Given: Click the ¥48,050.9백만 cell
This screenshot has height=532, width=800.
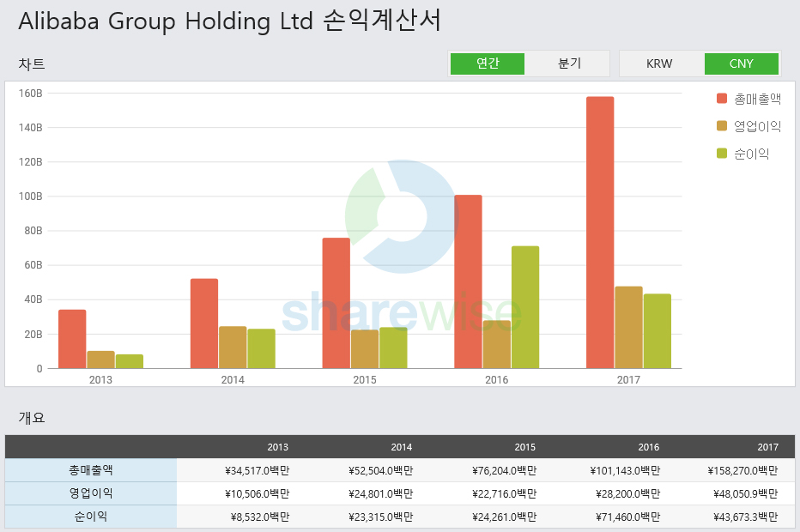Looking at the screenshot, I should click(745, 493).
